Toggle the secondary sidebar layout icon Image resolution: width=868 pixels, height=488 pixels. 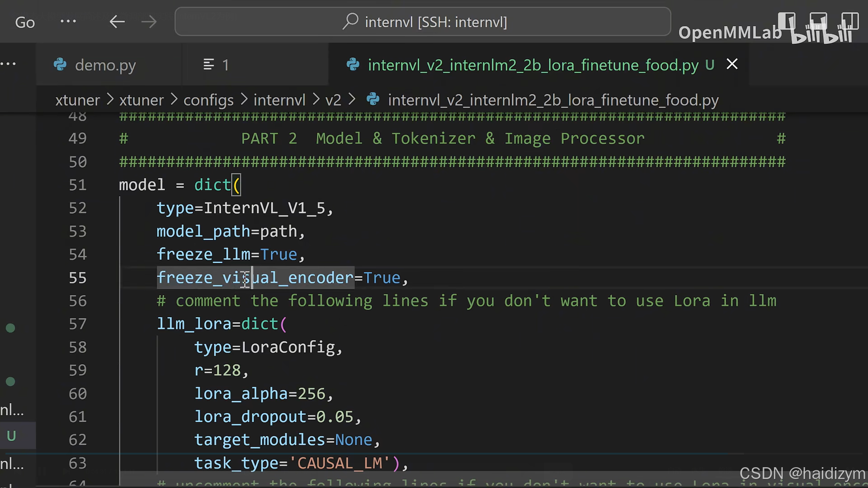click(x=850, y=21)
